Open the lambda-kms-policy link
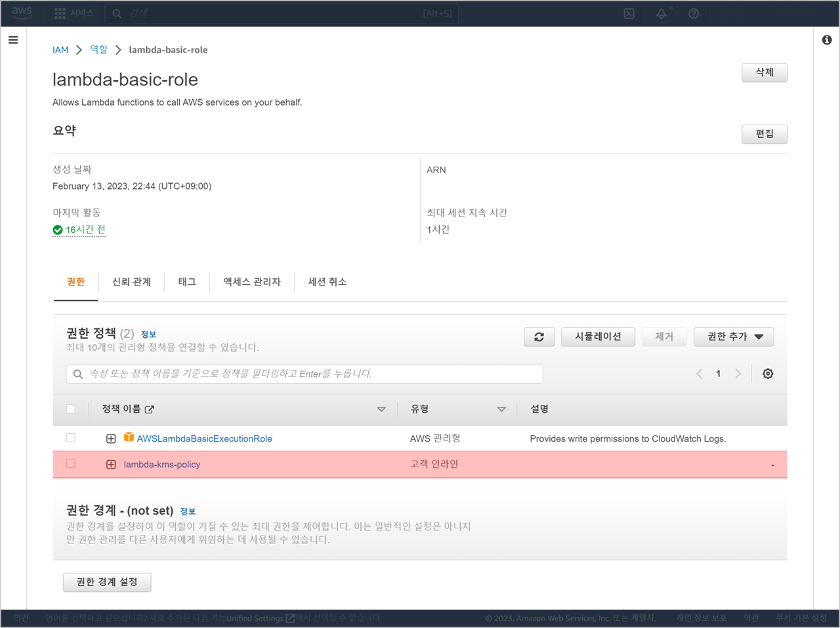The height and width of the screenshot is (628, 840). pyautogui.click(x=162, y=465)
